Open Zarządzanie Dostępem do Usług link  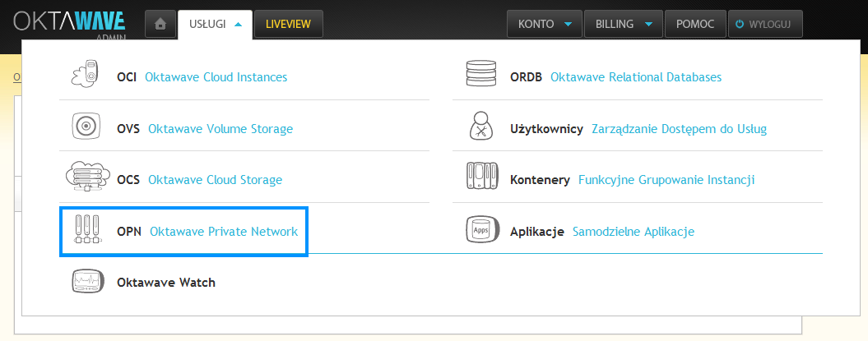[x=680, y=130]
